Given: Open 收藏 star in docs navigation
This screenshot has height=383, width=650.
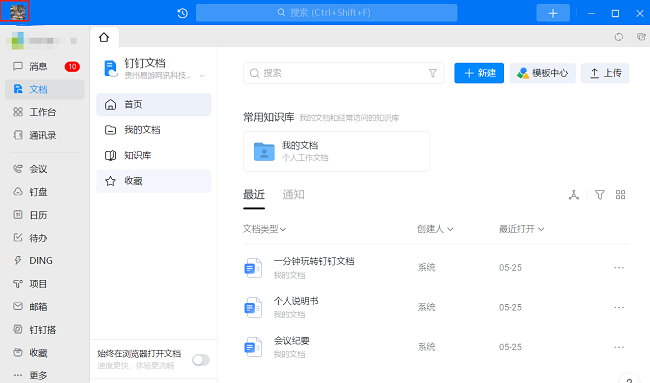Looking at the screenshot, I should point(154,181).
